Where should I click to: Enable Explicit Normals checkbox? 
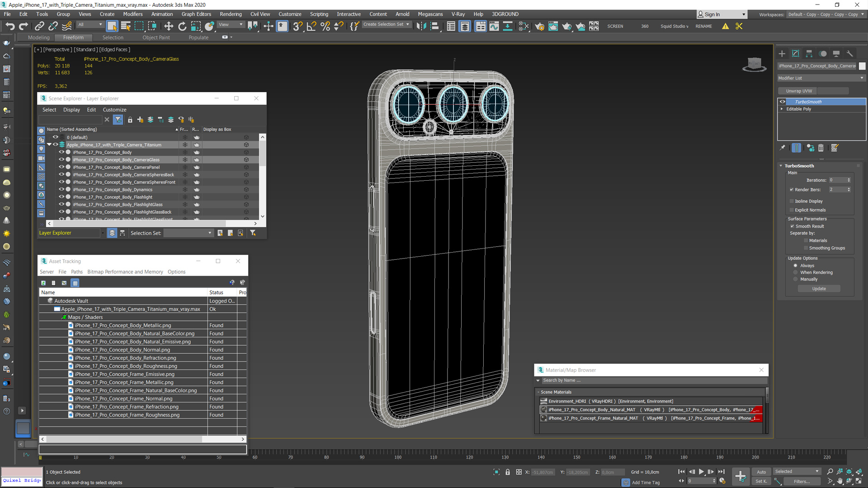coord(792,210)
